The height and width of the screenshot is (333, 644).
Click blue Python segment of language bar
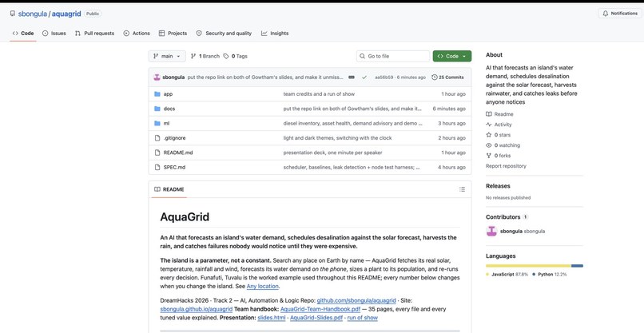pyautogui.click(x=577, y=266)
